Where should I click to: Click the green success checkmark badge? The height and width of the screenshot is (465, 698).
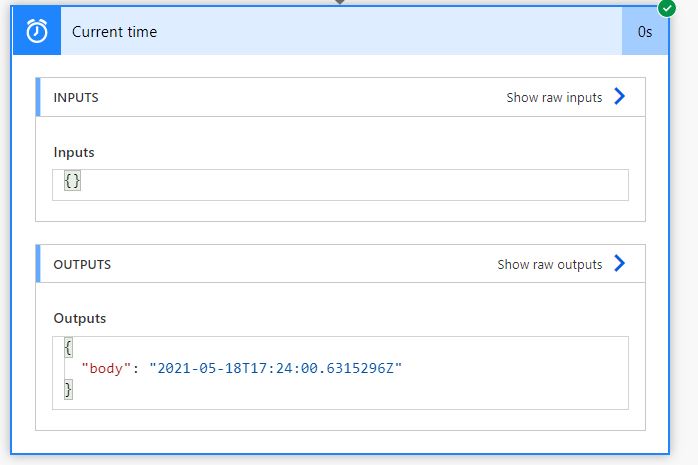click(666, 8)
